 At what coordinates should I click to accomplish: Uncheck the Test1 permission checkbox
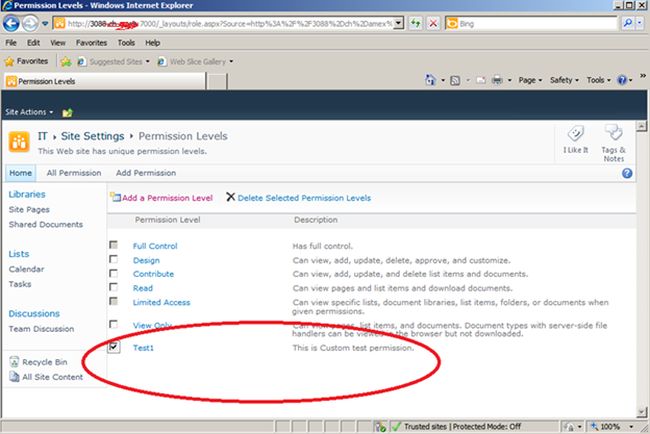pyautogui.click(x=114, y=346)
